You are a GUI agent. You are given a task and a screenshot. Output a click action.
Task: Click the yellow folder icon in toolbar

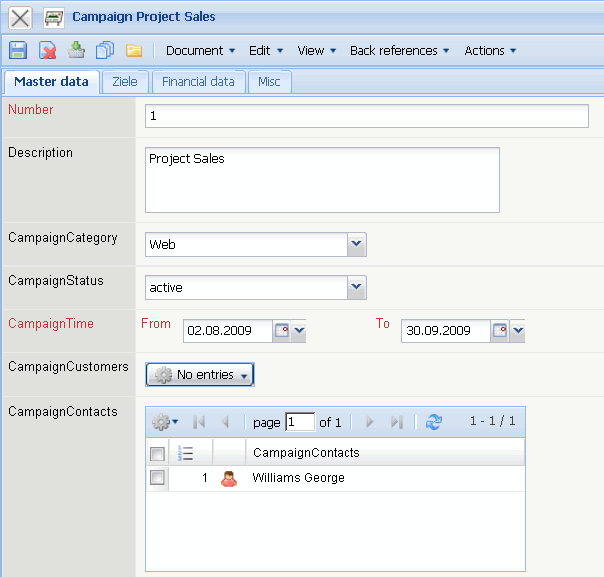point(134,50)
